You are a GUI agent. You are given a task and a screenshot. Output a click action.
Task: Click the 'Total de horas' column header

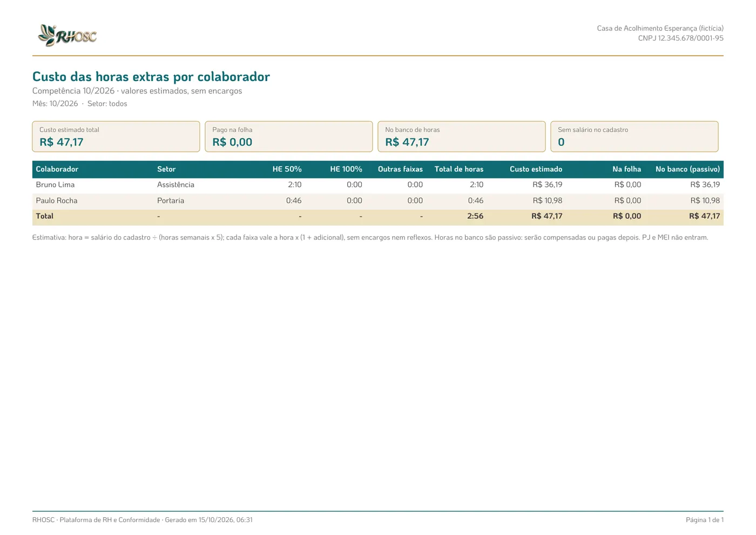coord(459,169)
